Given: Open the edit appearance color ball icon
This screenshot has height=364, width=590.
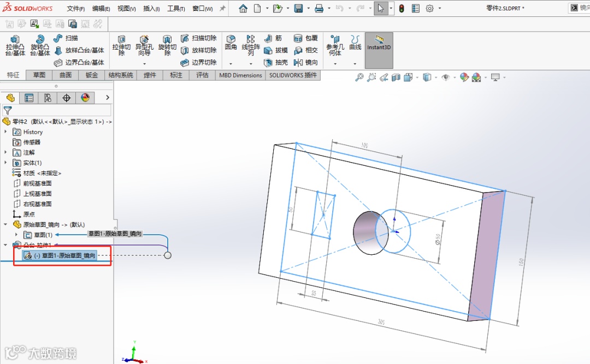Looking at the screenshot, I should coord(464,77).
